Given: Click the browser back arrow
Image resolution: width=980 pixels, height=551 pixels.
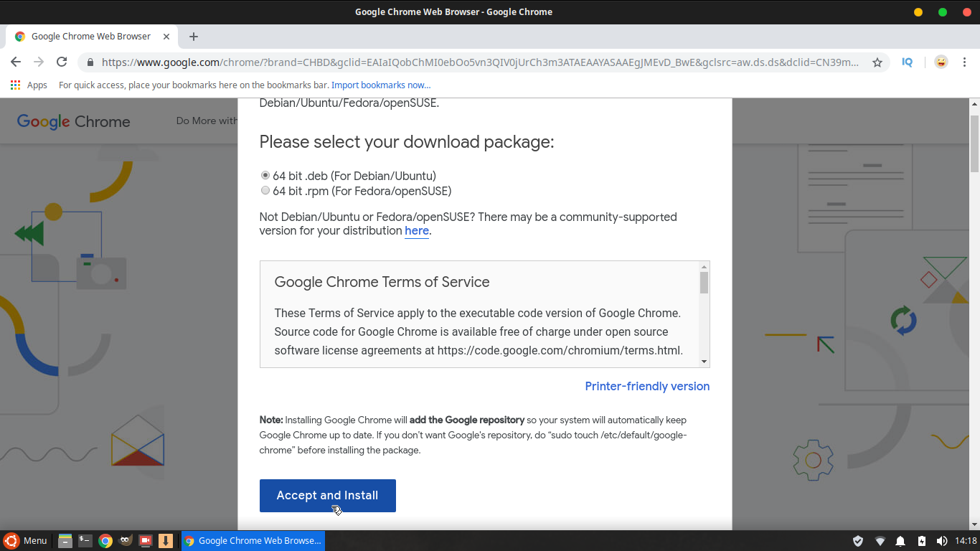Looking at the screenshot, I should (16, 62).
